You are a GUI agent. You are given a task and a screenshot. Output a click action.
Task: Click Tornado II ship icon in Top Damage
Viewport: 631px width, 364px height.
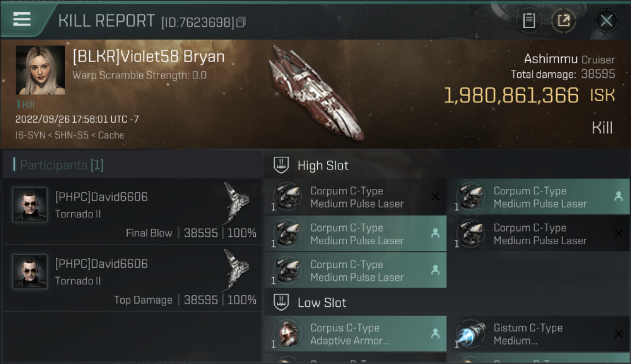click(x=236, y=268)
